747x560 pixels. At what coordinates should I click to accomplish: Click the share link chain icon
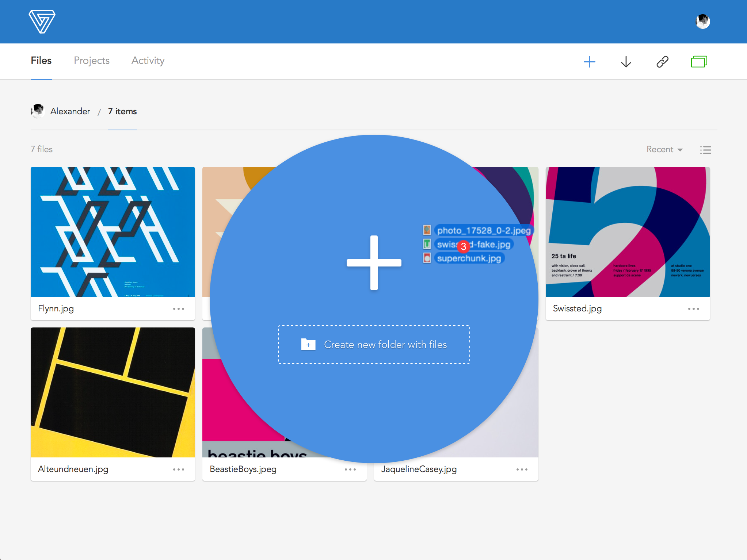pyautogui.click(x=662, y=62)
